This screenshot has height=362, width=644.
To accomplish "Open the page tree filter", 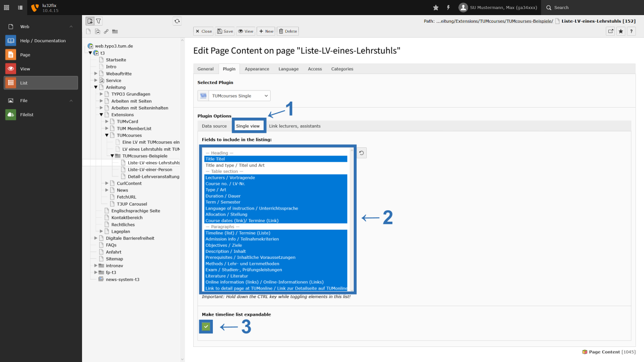I will click(99, 21).
